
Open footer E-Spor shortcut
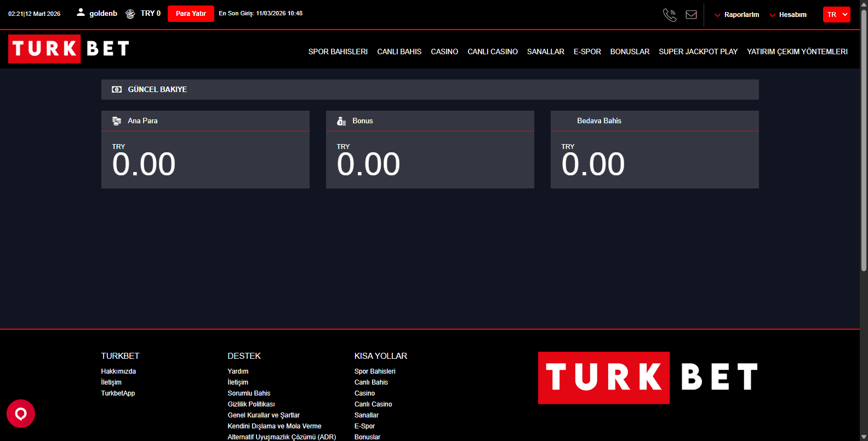pyautogui.click(x=364, y=426)
